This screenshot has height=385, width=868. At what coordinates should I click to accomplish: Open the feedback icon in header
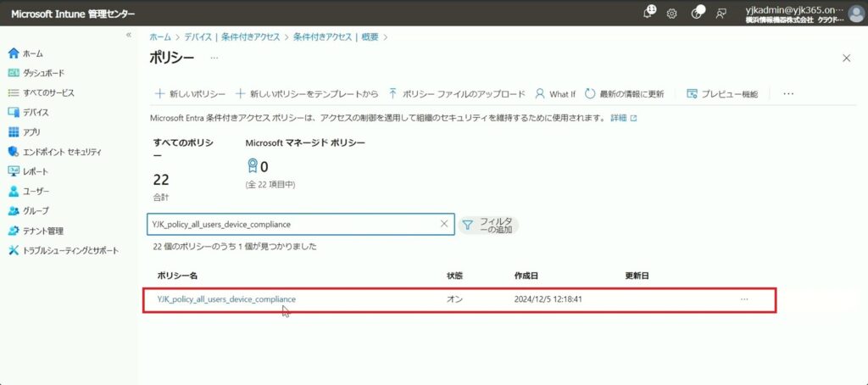pos(721,14)
